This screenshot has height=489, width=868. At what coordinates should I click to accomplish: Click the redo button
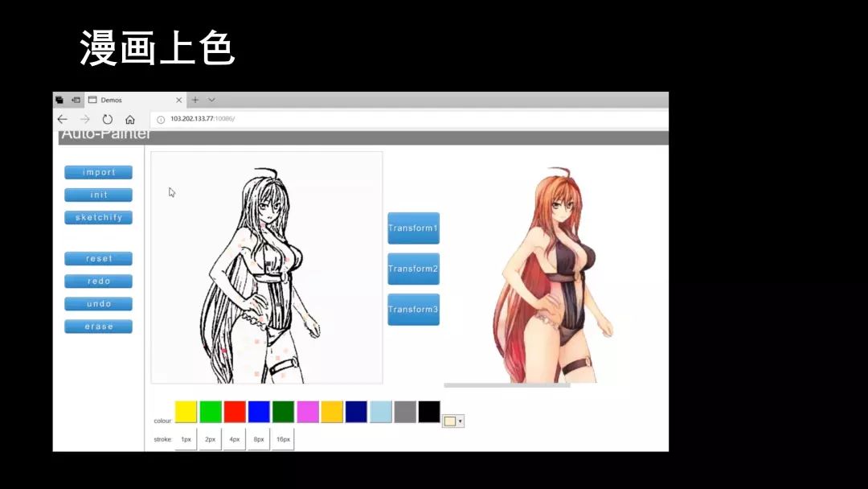[x=99, y=281]
